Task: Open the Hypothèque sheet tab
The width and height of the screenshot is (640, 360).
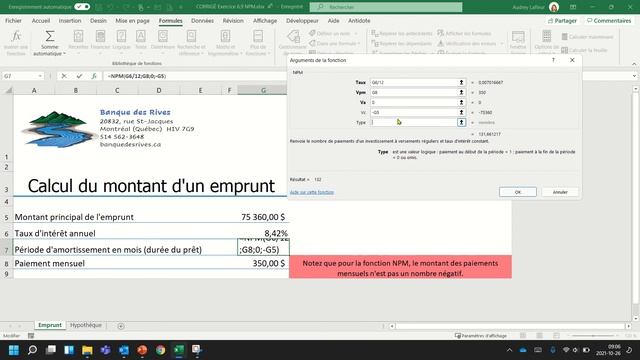Action: [x=86, y=325]
